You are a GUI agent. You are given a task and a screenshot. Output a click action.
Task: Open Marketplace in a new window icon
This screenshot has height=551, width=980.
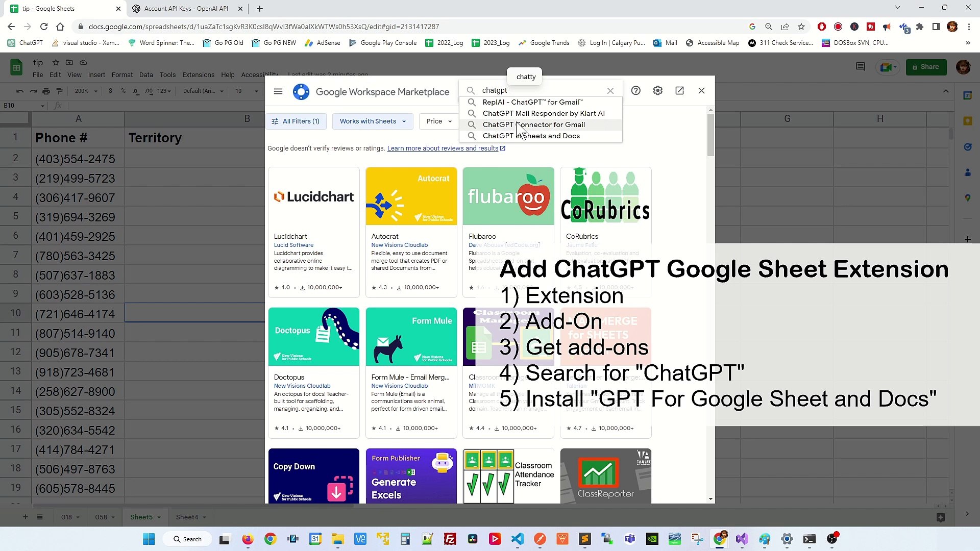tap(679, 90)
